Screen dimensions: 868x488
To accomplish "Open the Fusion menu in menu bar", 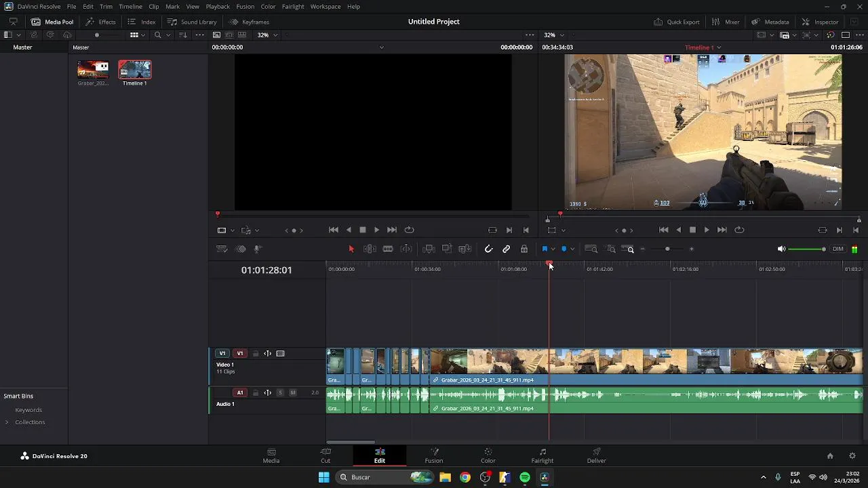I will coord(245,6).
